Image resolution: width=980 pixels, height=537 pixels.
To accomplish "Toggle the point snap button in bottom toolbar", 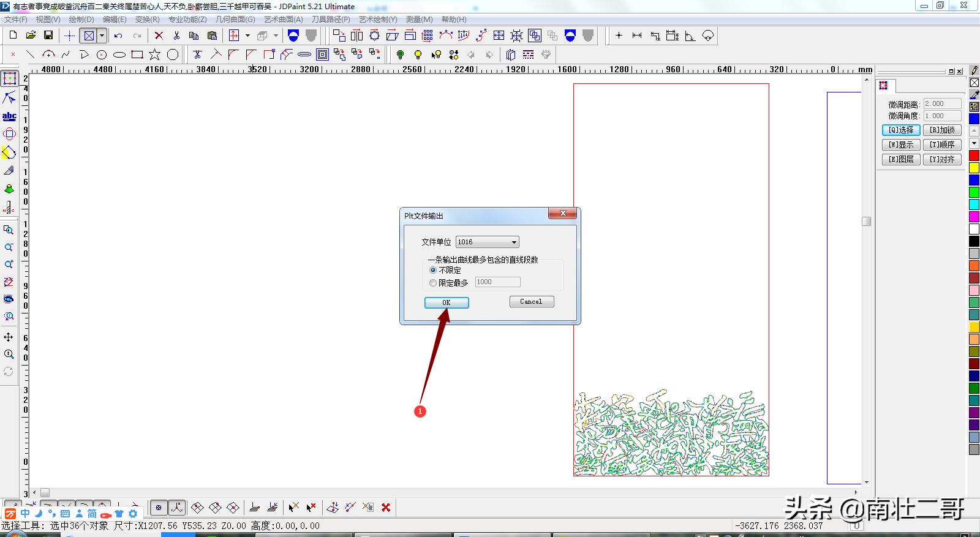I will [159, 507].
